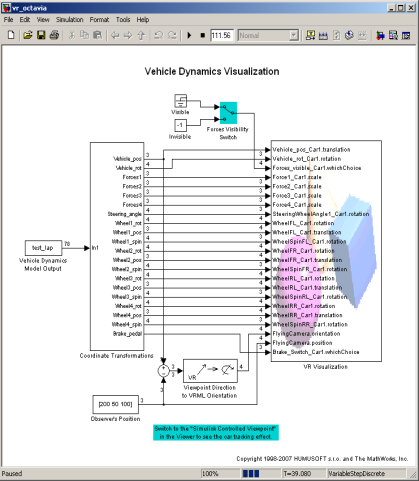Select the Visible constant block
Viewport: 419px width, 481px height.
coord(180,101)
